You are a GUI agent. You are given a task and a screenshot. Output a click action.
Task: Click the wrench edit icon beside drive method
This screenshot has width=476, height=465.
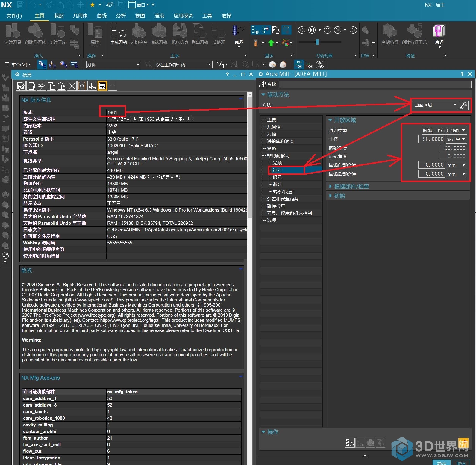(463, 105)
